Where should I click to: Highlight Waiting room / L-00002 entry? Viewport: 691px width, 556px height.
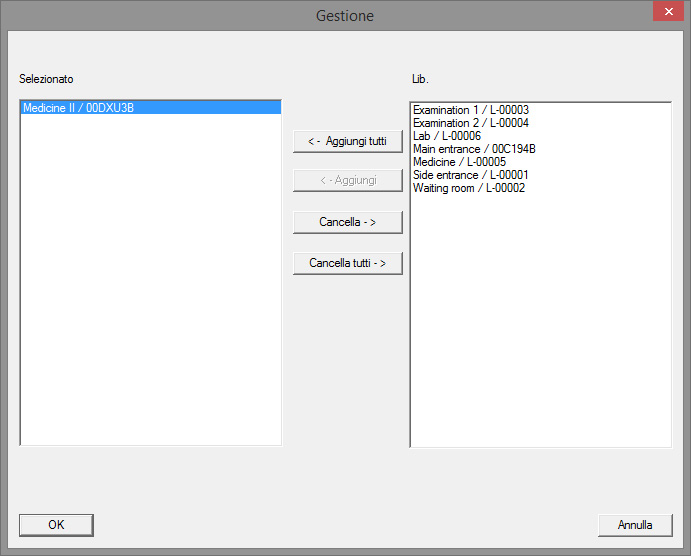(469, 188)
